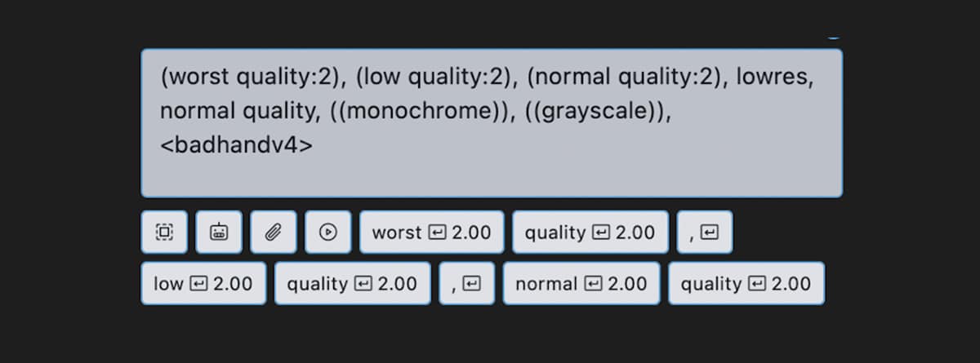Screen dimensions: 980x363
Task: Open the robot assistant icon button
Action: coord(219,232)
